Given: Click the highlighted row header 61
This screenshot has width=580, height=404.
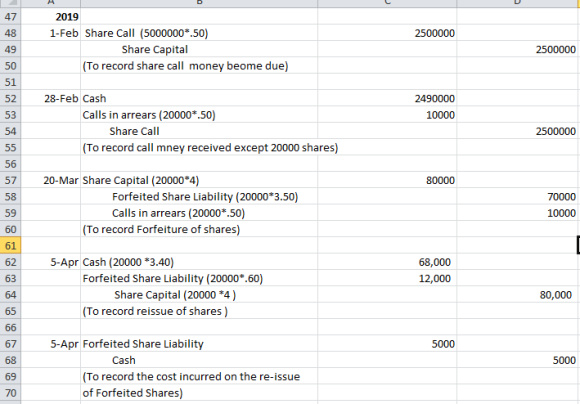Looking at the screenshot, I should tap(10, 246).
